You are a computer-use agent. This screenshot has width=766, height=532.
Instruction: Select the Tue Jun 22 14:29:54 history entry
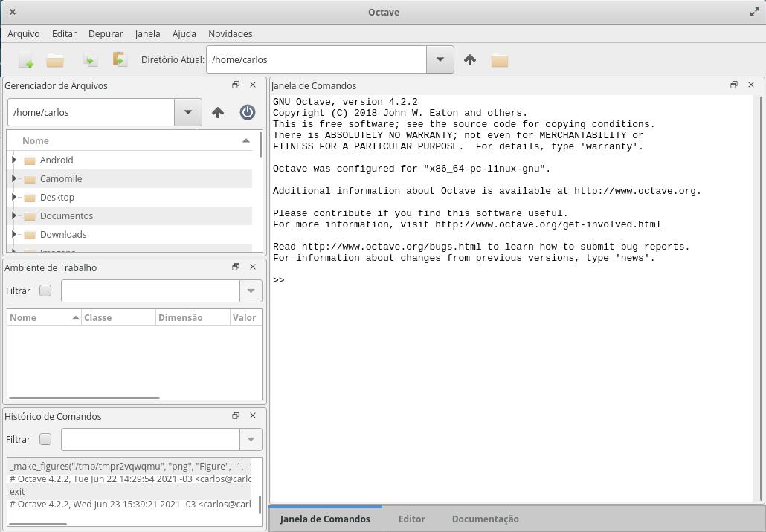[x=130, y=479]
